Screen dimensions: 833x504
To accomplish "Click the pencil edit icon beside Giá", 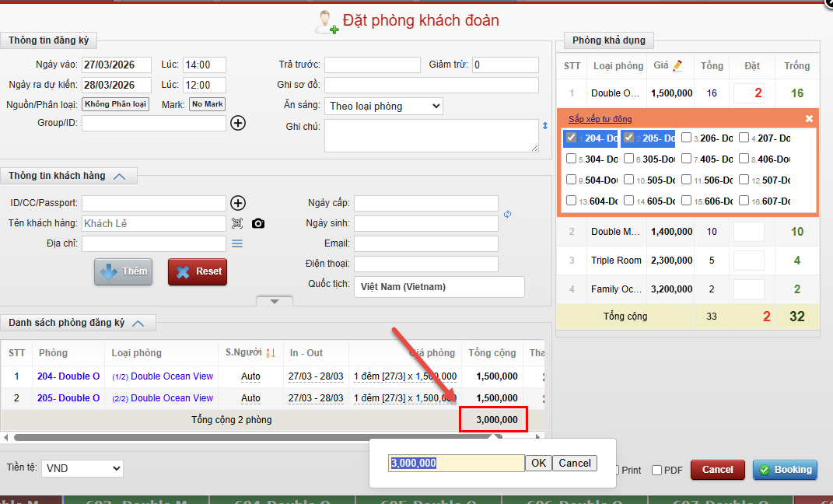I will click(677, 66).
